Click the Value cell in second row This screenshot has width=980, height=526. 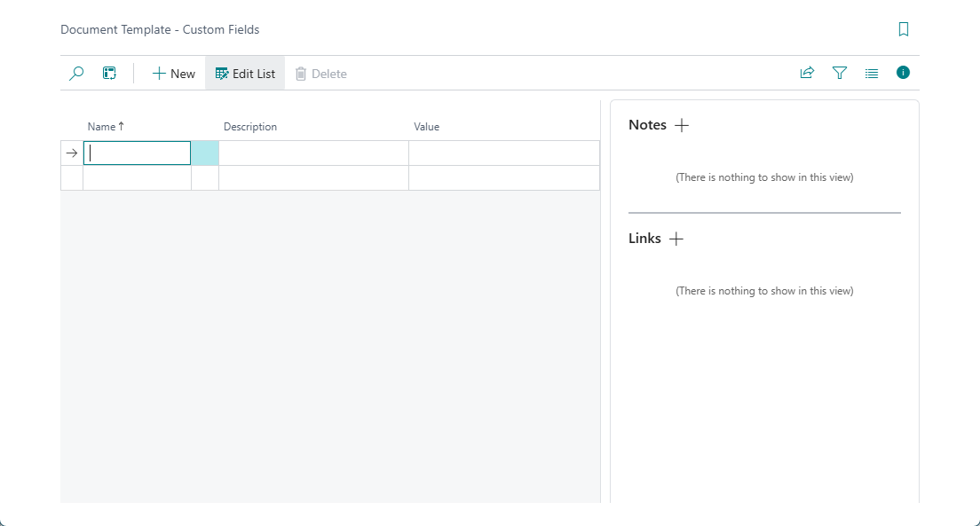pyautogui.click(x=503, y=178)
